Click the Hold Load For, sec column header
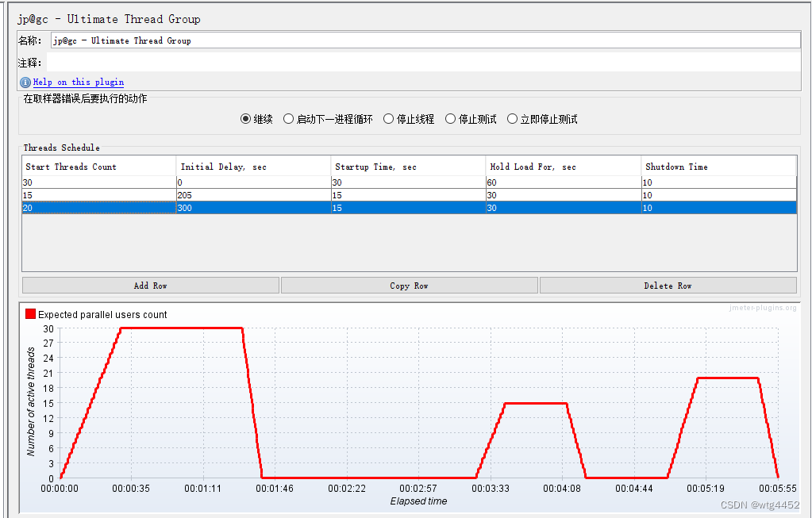812x518 pixels. coord(564,167)
